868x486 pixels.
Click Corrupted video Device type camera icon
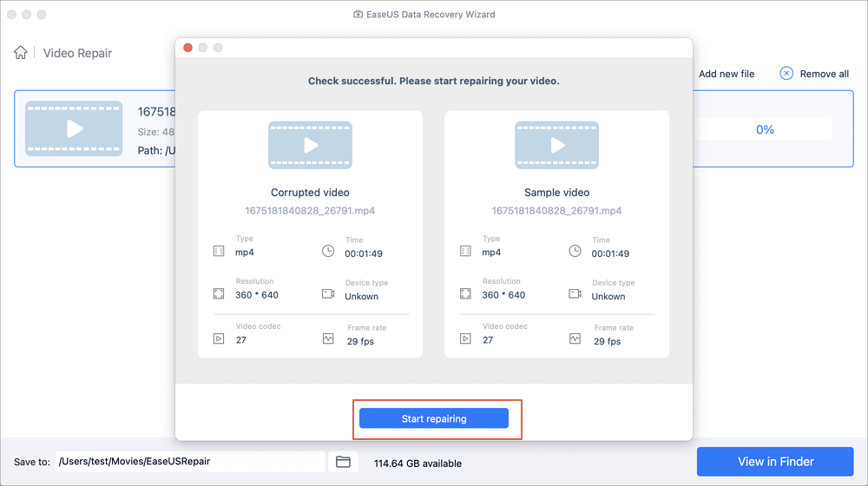[x=328, y=293]
